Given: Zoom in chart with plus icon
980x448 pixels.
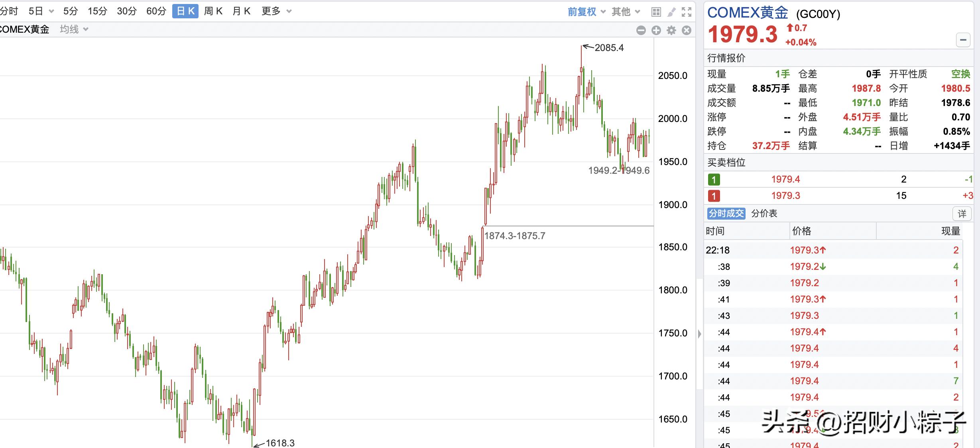Looking at the screenshot, I should pyautogui.click(x=656, y=30).
